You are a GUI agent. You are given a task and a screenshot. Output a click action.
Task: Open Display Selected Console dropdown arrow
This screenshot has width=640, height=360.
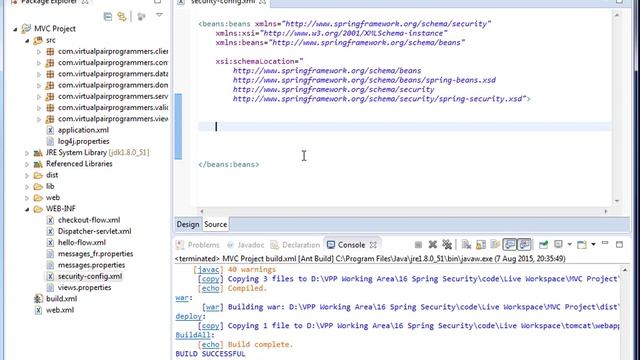[569, 245]
